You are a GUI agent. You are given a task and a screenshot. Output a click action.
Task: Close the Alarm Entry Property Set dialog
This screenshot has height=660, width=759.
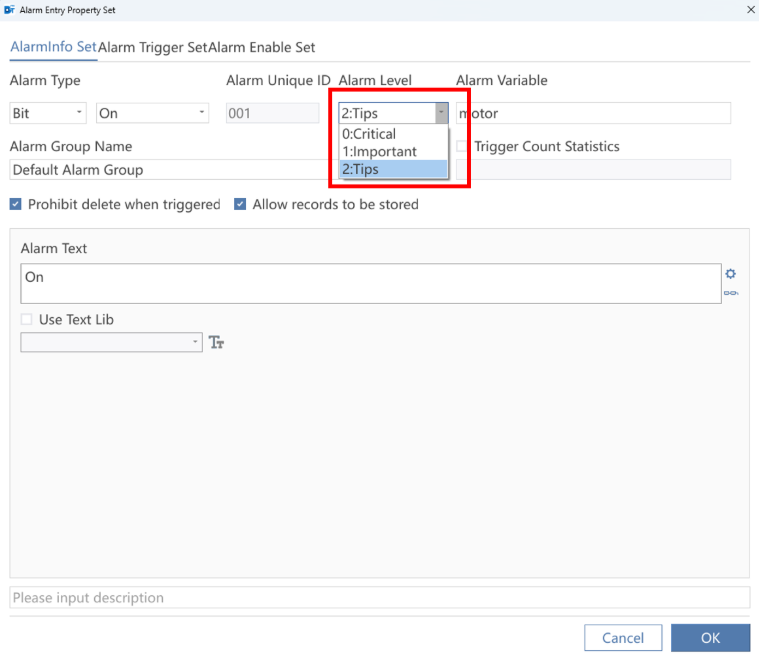click(750, 10)
